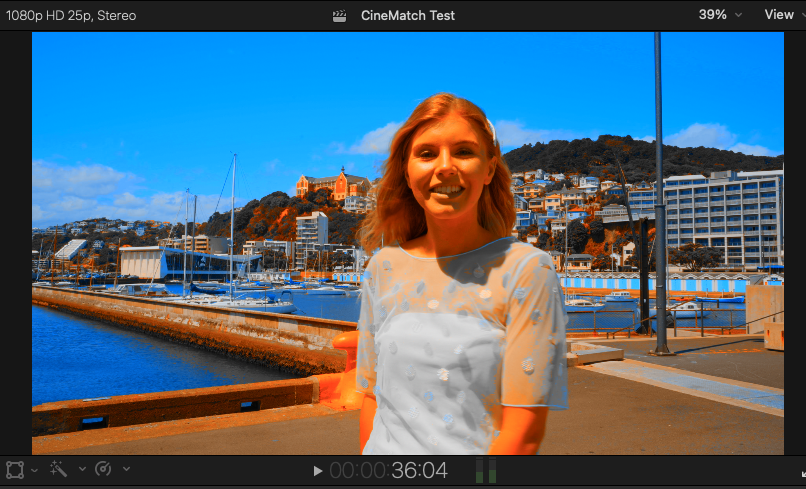Viewport: 806px width, 489px height.
Task: Enter full screen playback mode
Action: click(801, 471)
